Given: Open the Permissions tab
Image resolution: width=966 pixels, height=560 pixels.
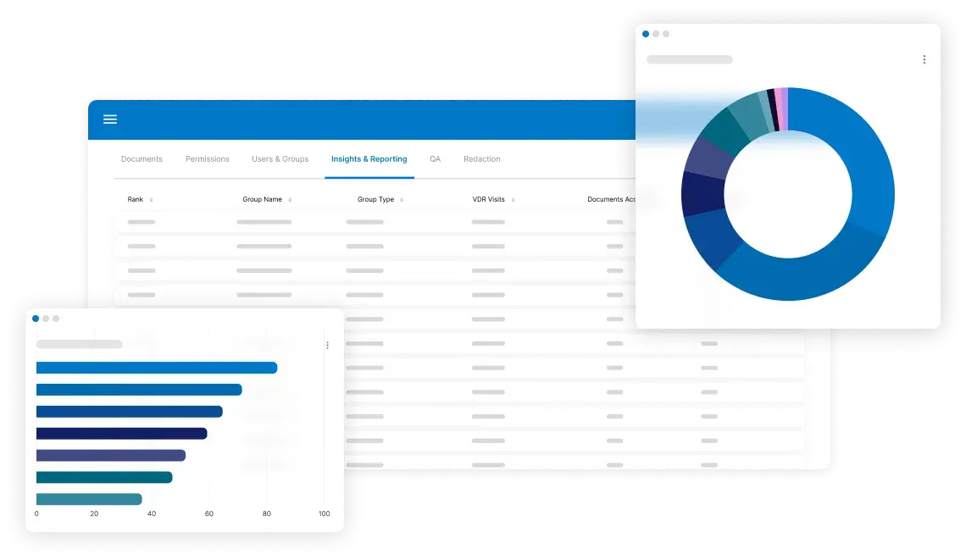Looking at the screenshot, I should [208, 159].
